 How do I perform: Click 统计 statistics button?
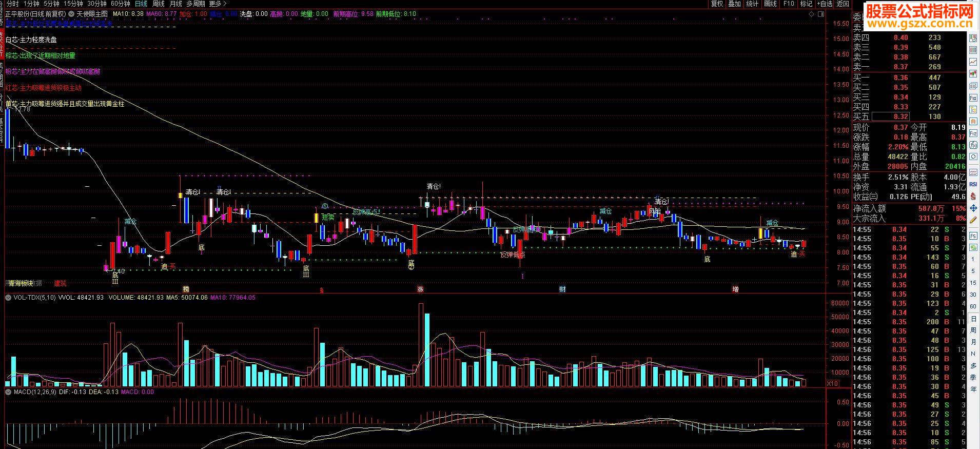[x=752, y=4]
